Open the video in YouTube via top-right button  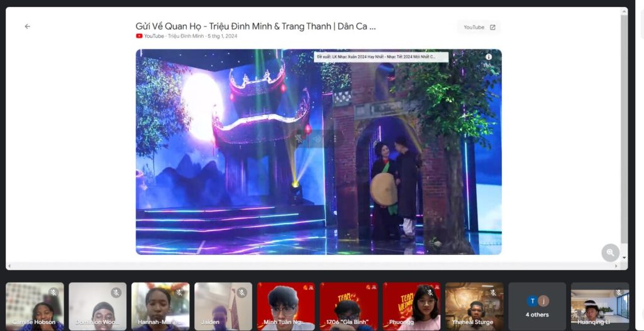click(479, 28)
